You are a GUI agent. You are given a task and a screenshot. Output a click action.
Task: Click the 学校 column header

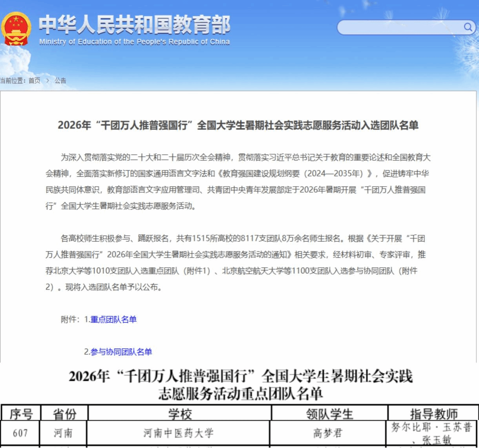coord(179,413)
